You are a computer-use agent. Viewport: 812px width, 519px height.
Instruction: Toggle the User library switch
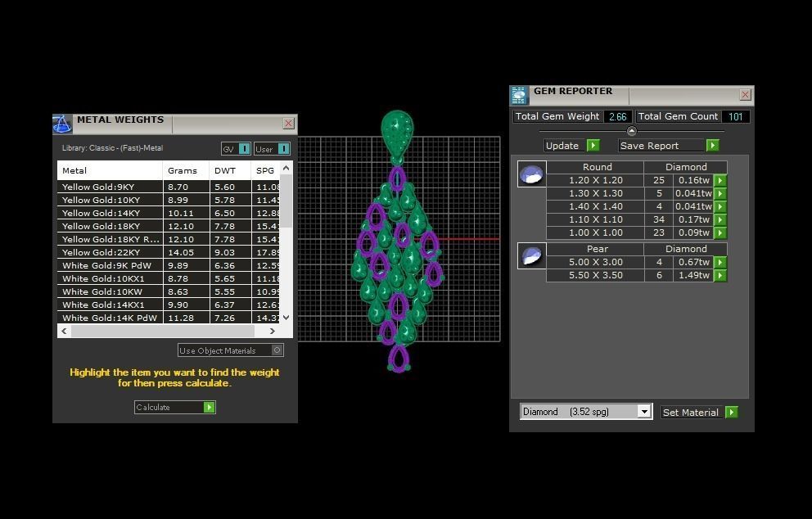pyautogui.click(x=284, y=149)
